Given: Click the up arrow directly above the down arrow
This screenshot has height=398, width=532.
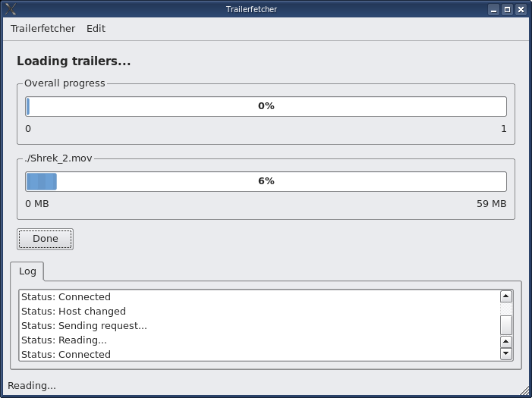Looking at the screenshot, I should 506,341.
